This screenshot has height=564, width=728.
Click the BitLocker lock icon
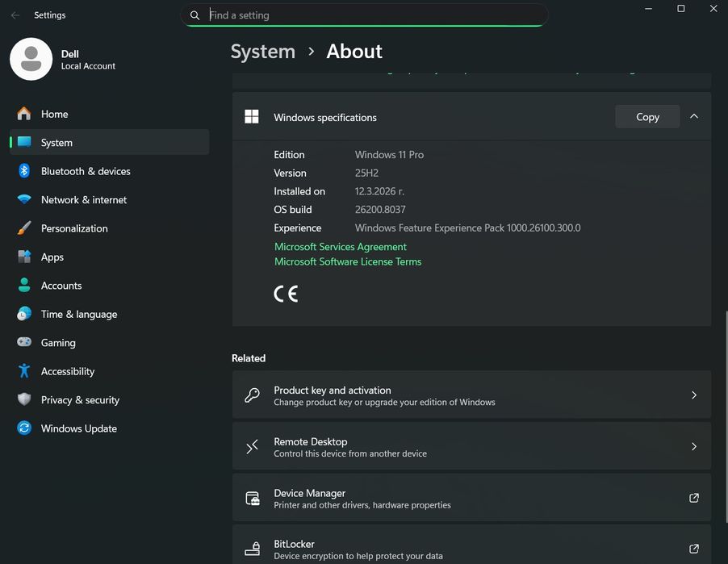click(253, 549)
